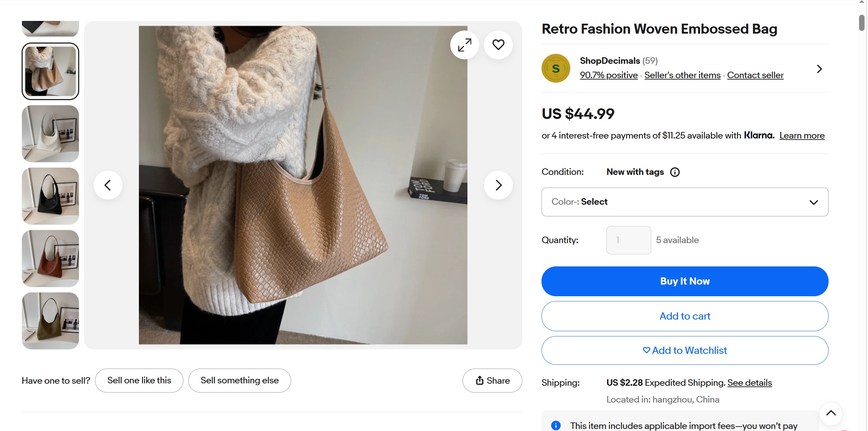
Task: Click the blue import fees info icon
Action: (x=556, y=426)
